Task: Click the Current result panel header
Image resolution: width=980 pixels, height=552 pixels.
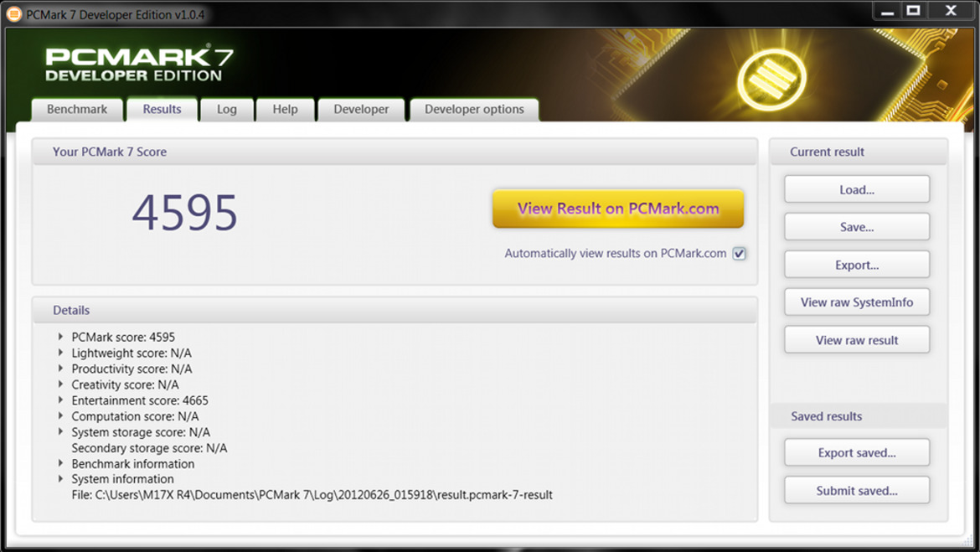Action: (x=859, y=152)
